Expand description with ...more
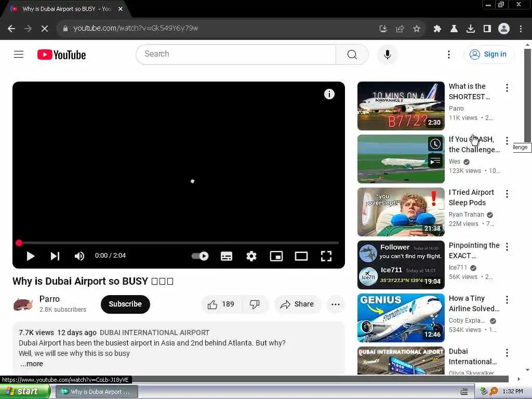 [32, 364]
